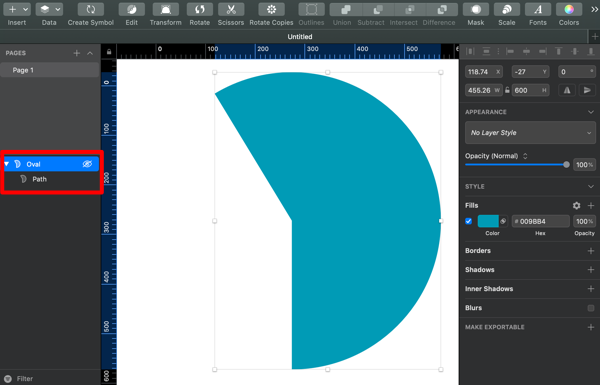Click the height field 600
This screenshot has width=600, height=385.
point(531,90)
